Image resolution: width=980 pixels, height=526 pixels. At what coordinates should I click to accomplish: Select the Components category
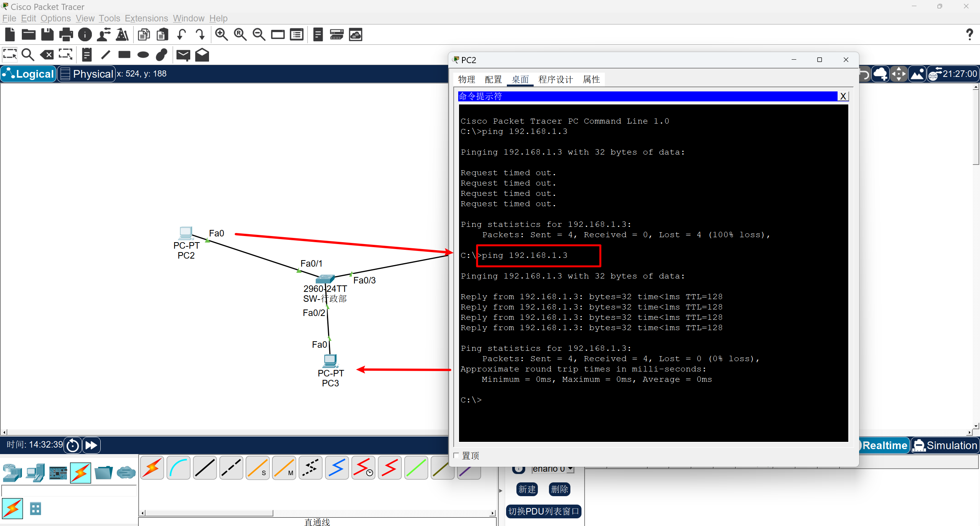click(x=58, y=473)
